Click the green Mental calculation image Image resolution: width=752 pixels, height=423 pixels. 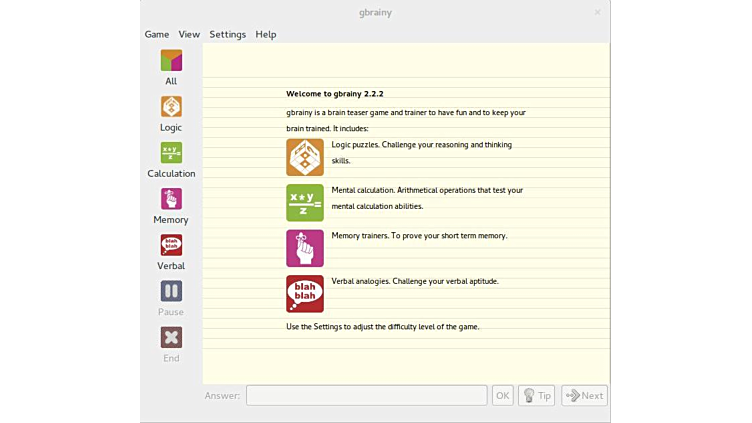[x=305, y=203]
